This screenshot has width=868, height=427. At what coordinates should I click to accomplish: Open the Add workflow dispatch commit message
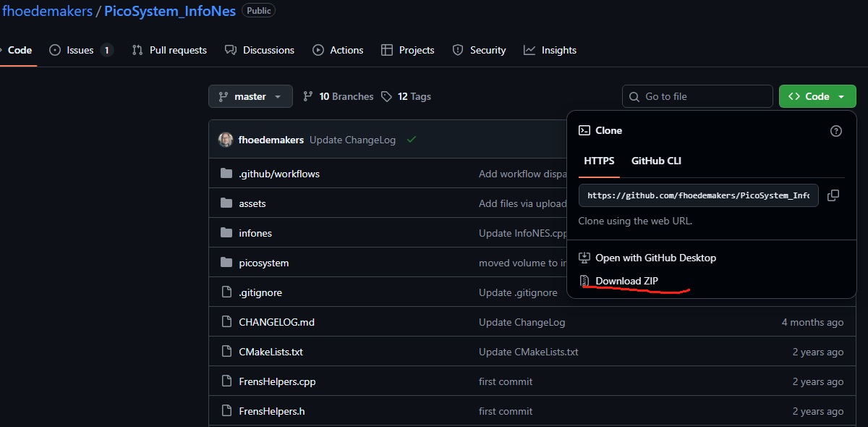(522, 174)
